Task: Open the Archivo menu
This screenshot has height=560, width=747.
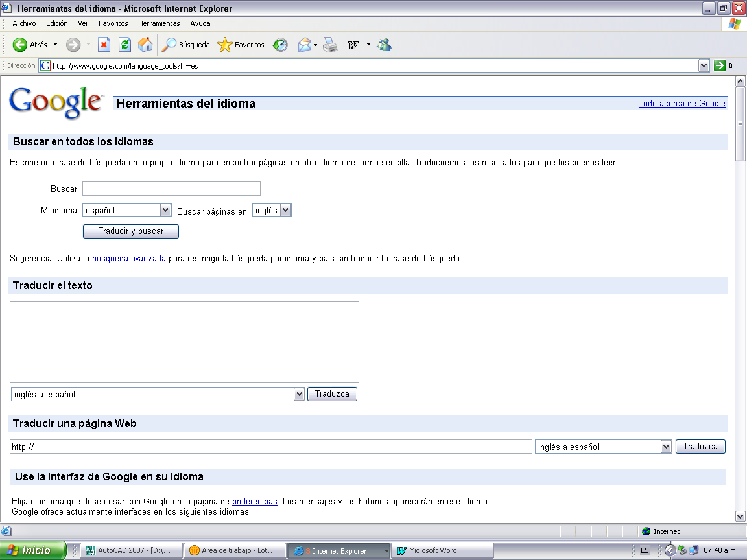Action: pos(24,23)
